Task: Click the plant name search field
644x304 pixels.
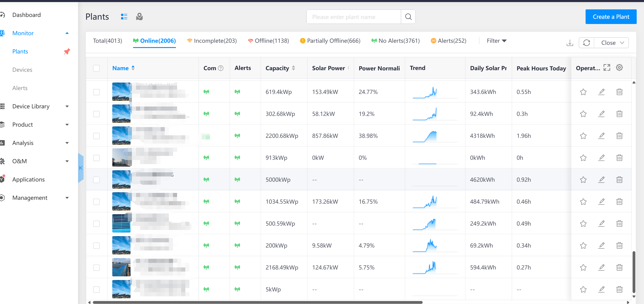Action: tap(353, 17)
